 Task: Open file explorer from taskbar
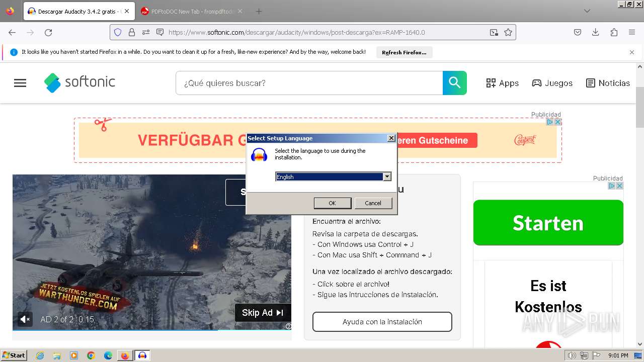point(57,355)
